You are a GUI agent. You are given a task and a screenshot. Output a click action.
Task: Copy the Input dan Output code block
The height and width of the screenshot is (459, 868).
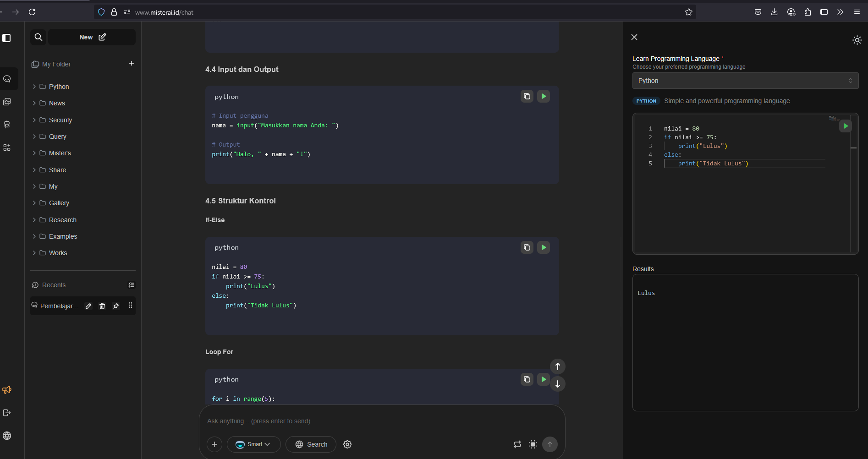[x=527, y=96]
